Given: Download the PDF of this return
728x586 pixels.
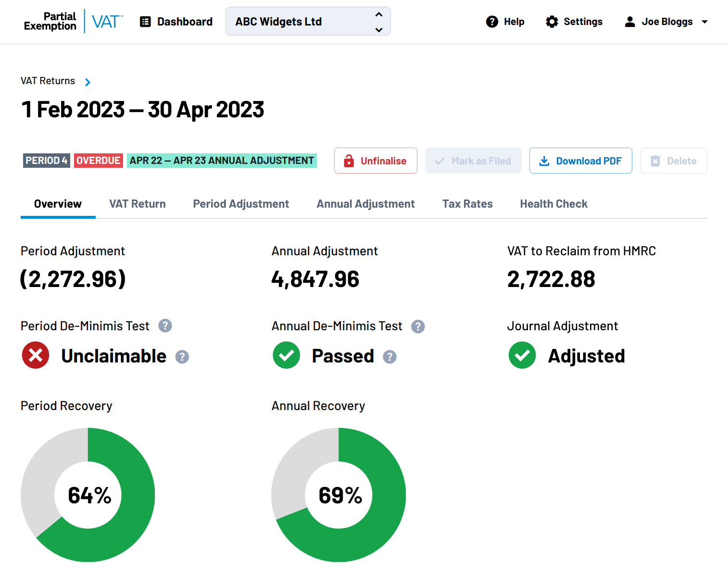Looking at the screenshot, I should tap(580, 161).
